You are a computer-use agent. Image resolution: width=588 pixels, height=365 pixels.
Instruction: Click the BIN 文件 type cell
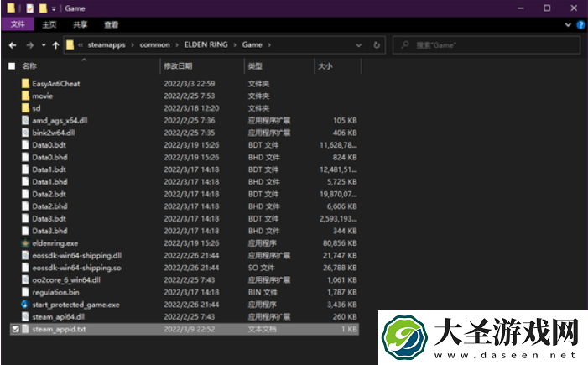(263, 292)
